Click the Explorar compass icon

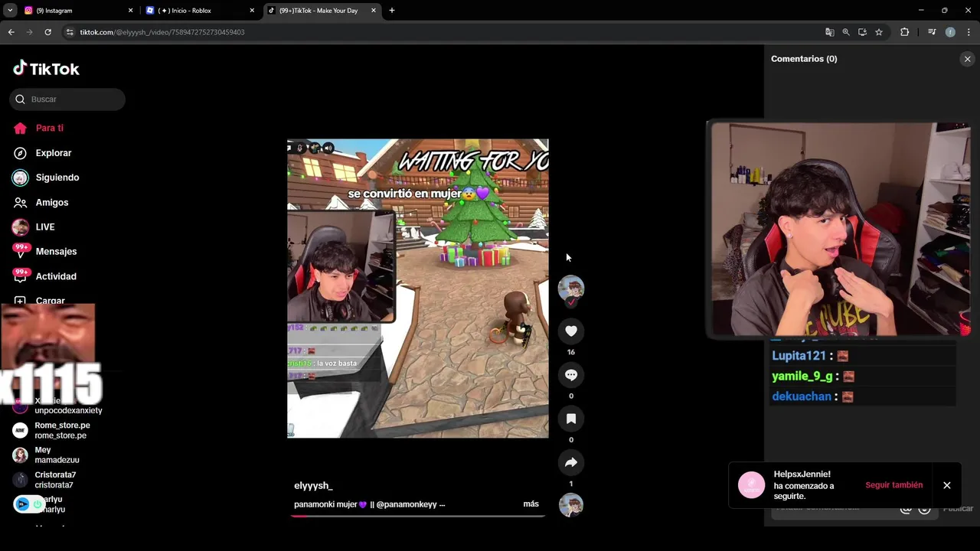point(20,153)
